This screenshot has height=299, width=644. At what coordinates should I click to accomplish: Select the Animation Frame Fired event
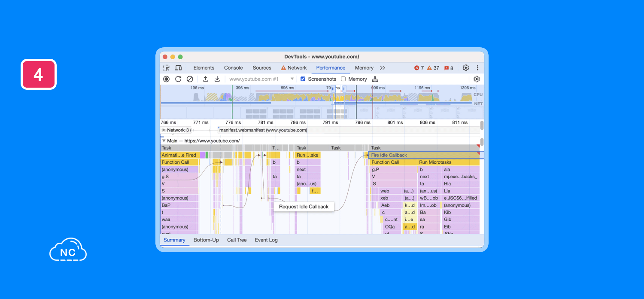click(180, 155)
